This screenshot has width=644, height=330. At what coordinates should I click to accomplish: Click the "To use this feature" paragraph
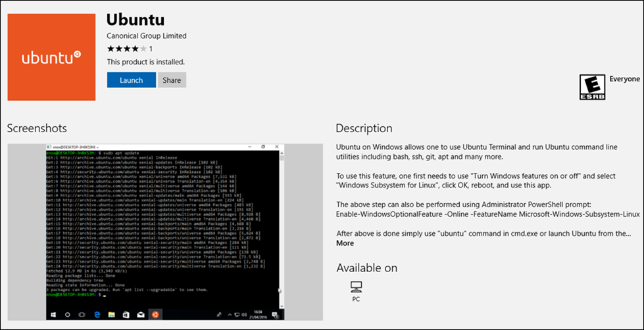(x=476, y=180)
